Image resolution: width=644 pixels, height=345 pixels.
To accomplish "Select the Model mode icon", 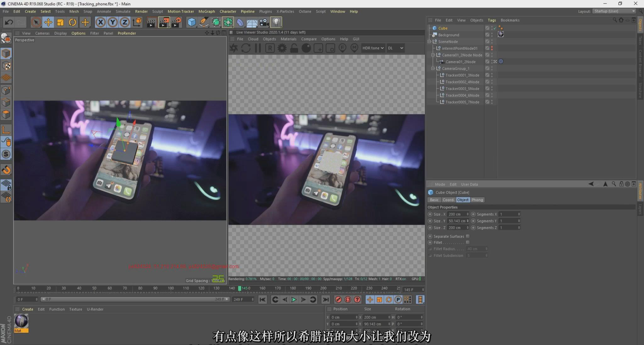I will click(x=6, y=54).
